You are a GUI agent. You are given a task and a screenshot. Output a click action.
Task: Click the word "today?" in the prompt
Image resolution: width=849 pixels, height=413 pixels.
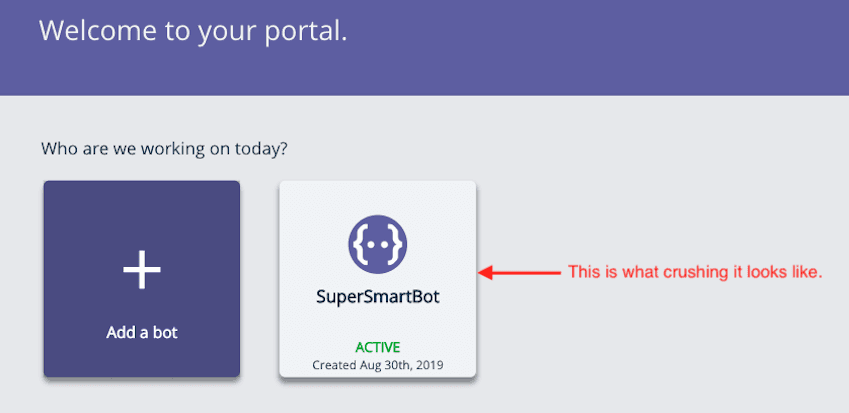point(262,149)
